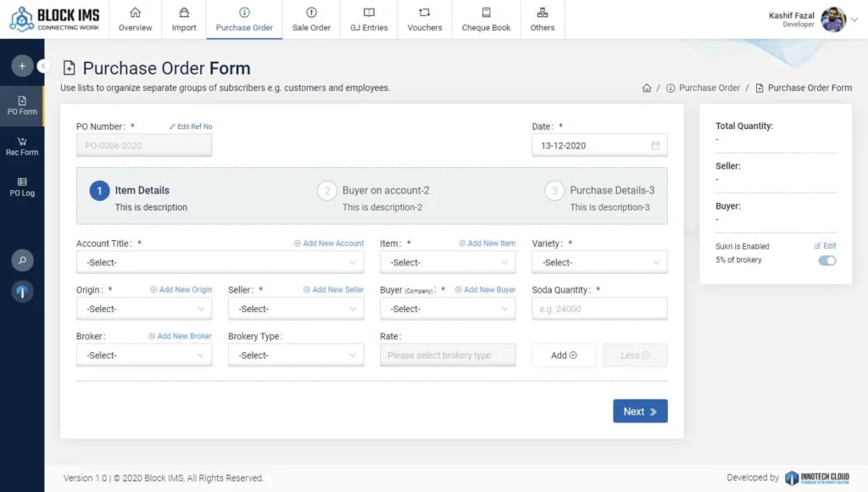Switch to the Vouchers menu tab
The image size is (868, 492).
pos(425,20)
